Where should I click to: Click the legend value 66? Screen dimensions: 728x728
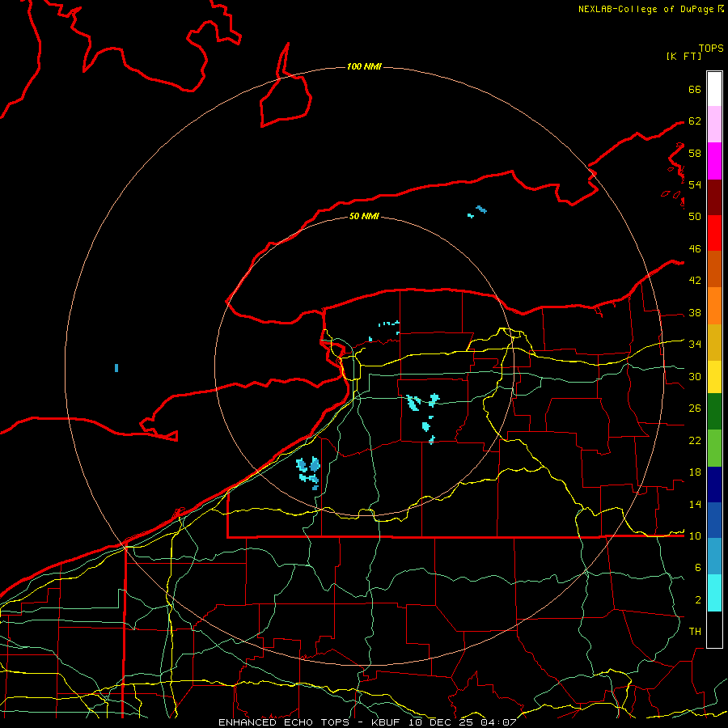[x=695, y=90]
